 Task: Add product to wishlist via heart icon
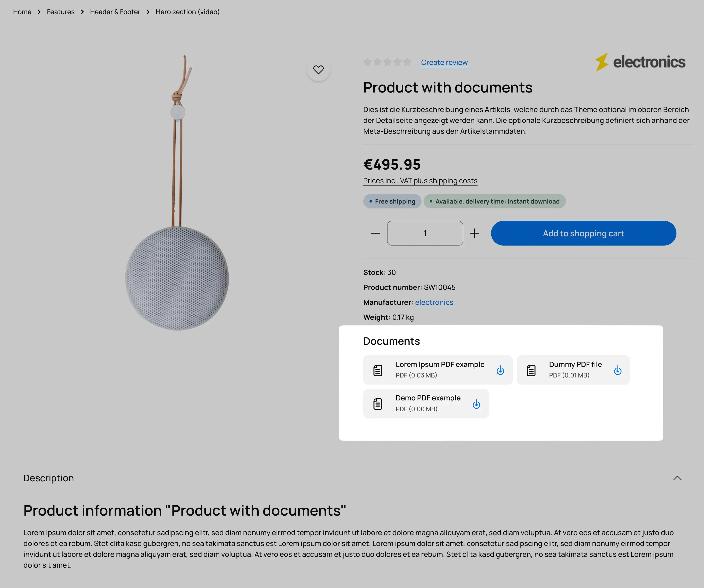point(318,70)
